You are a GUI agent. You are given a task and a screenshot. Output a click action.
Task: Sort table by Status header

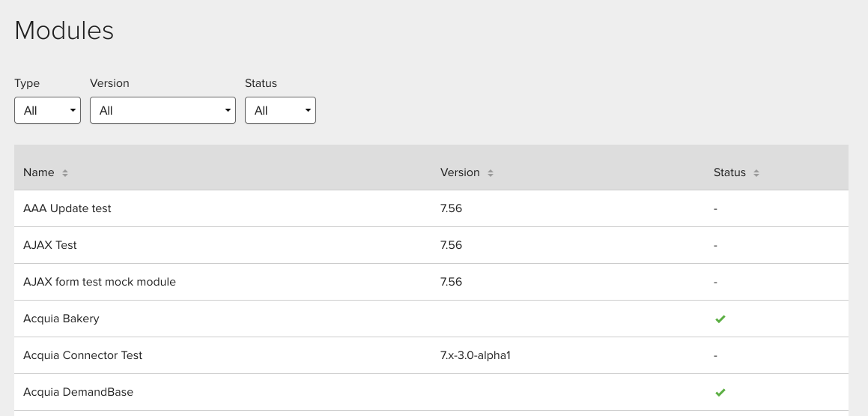click(x=729, y=172)
